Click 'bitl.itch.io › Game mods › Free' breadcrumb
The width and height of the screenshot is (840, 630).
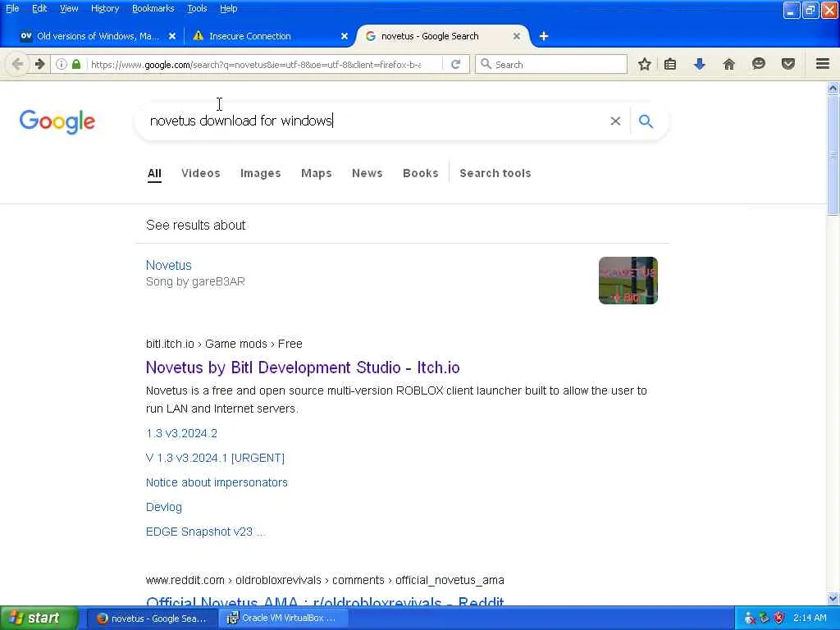[x=224, y=344]
